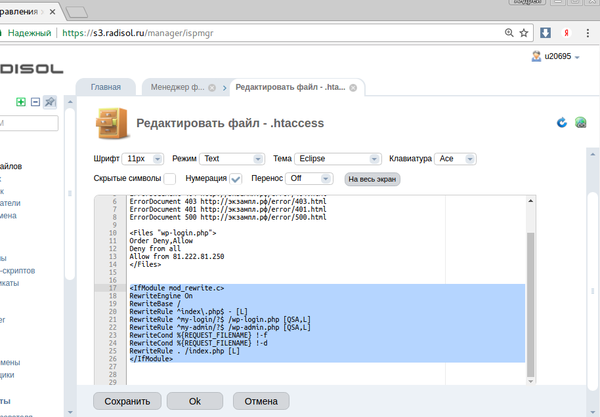This screenshot has height=417, width=600.
Task: Click line 17 with IfModule mod_rewrite.c
Action: point(177,288)
